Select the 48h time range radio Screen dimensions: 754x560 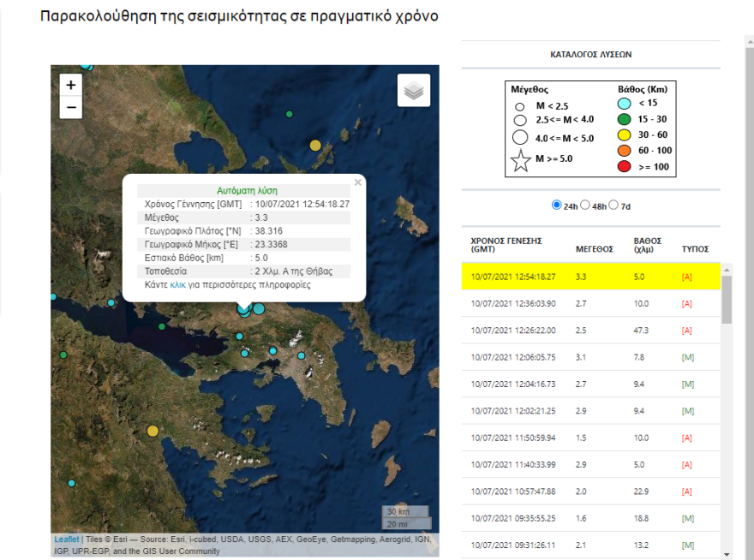click(x=586, y=206)
